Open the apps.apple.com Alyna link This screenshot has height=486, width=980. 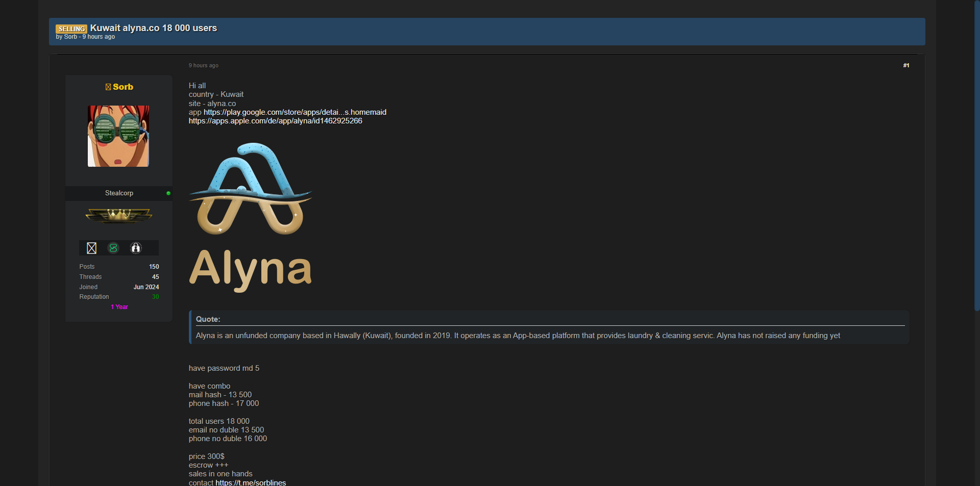[275, 121]
